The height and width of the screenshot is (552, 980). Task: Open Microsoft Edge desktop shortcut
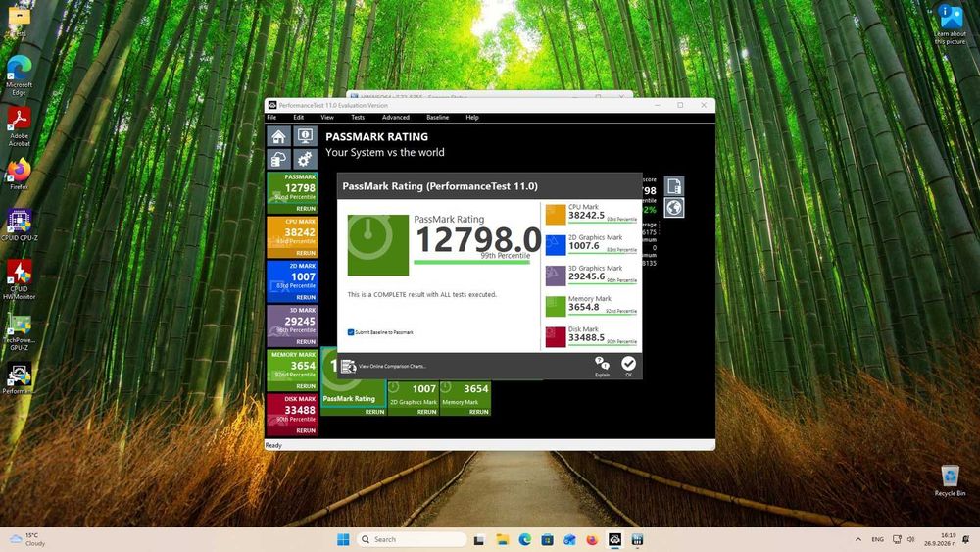pos(20,75)
